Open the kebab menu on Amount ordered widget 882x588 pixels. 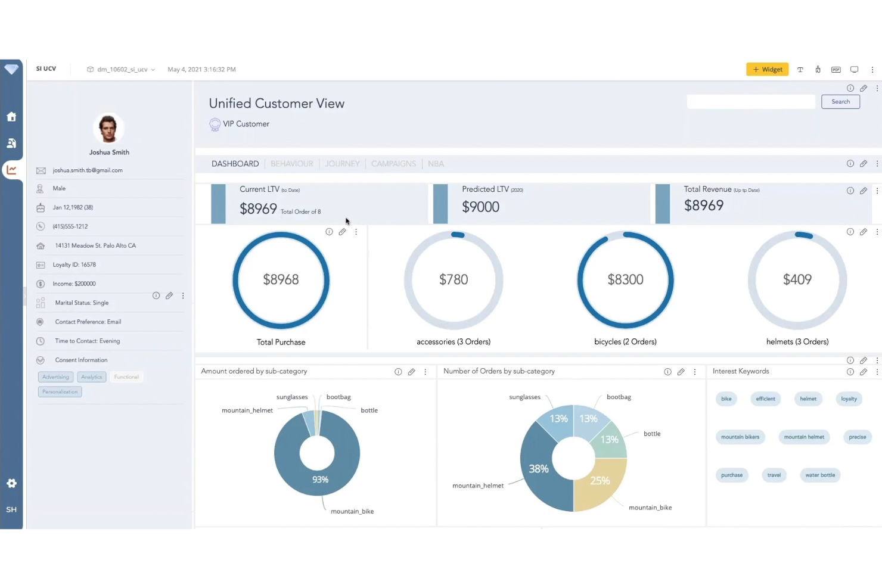pyautogui.click(x=425, y=371)
